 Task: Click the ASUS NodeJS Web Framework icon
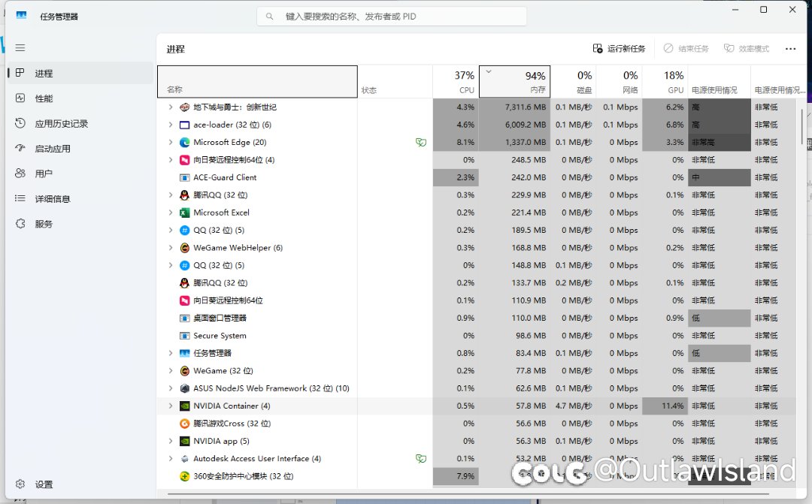184,388
